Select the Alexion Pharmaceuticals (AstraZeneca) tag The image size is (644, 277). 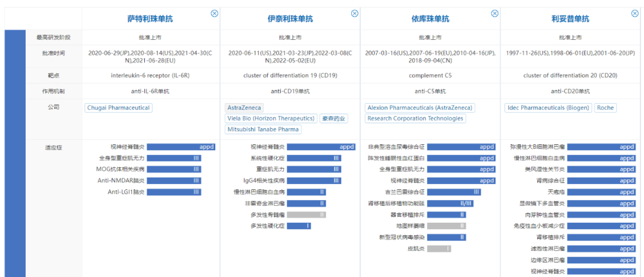pyautogui.click(x=420, y=108)
